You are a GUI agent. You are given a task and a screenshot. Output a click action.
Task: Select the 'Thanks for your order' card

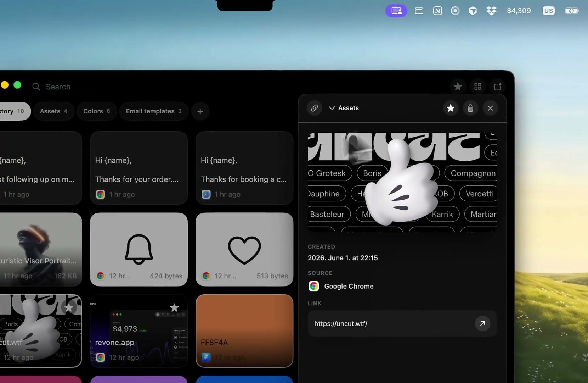139,168
